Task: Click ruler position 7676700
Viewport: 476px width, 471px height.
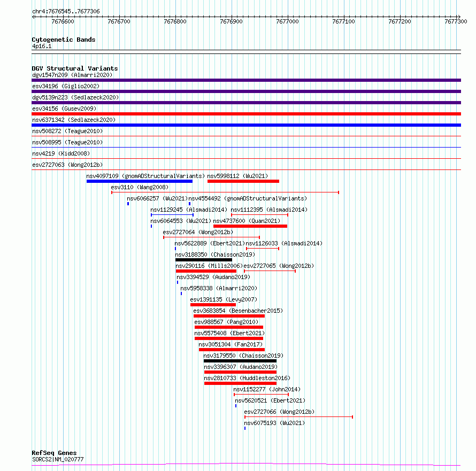Action: pos(119,21)
